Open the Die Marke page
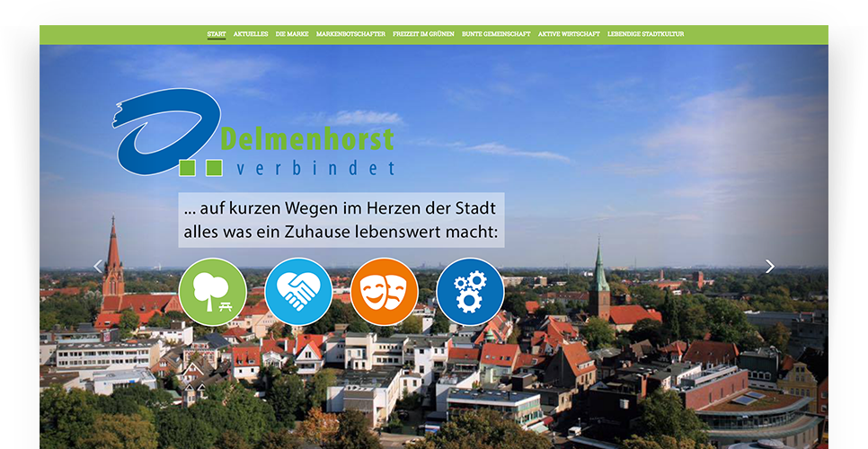The image size is (868, 449). coord(292,34)
